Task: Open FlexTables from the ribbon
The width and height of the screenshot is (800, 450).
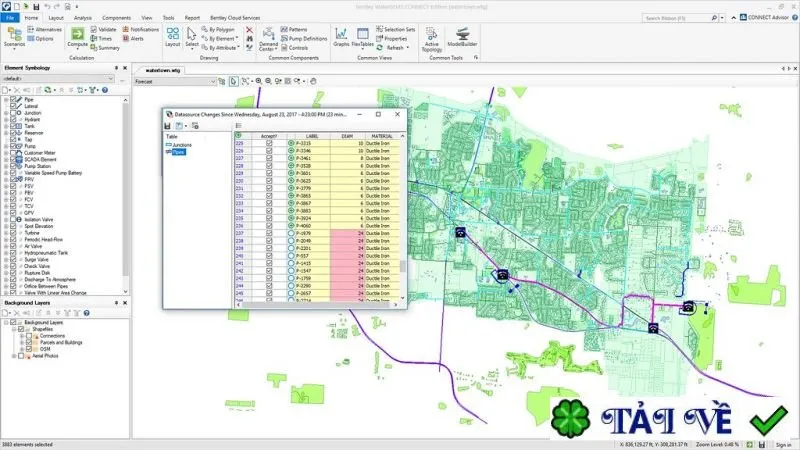Action: 363,37
